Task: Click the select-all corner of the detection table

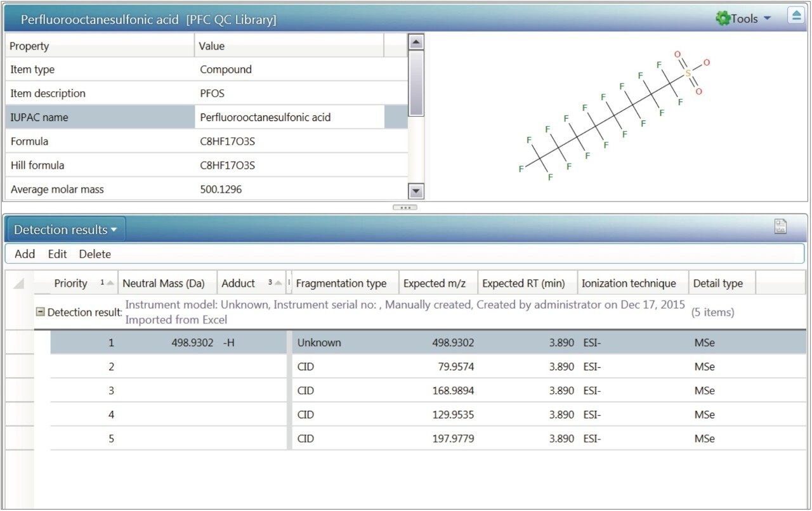Action: coord(19,283)
